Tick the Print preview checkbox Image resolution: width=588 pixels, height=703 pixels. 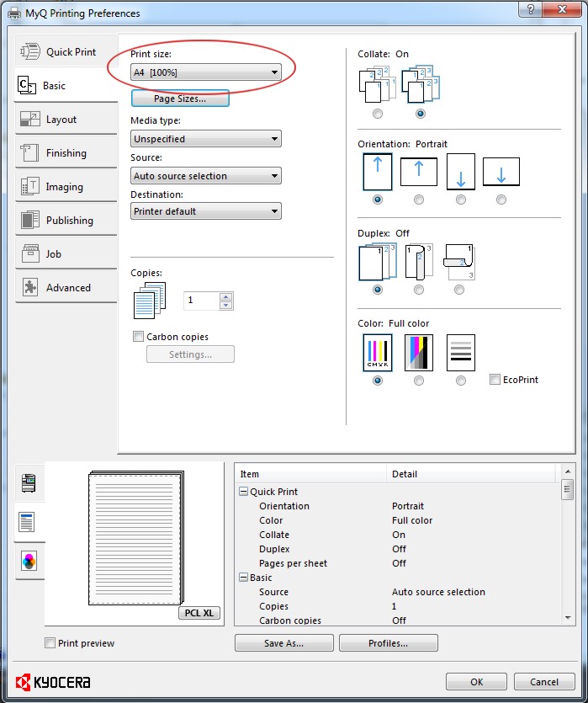(x=50, y=643)
